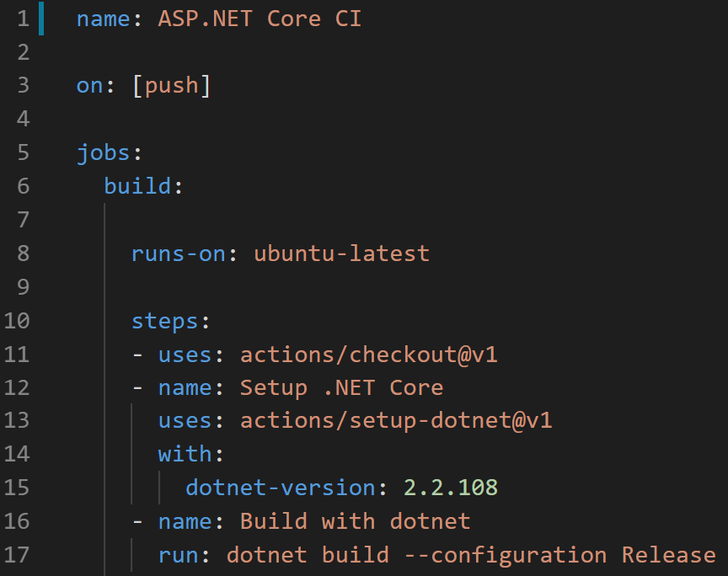Click line number 15 in the gutter
This screenshot has height=576, width=728.
coord(17,488)
